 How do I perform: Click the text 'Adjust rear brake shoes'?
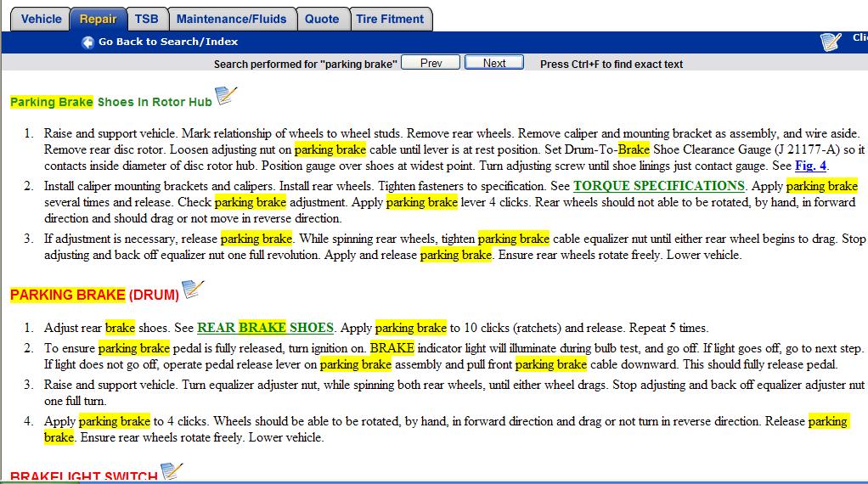[107, 328]
